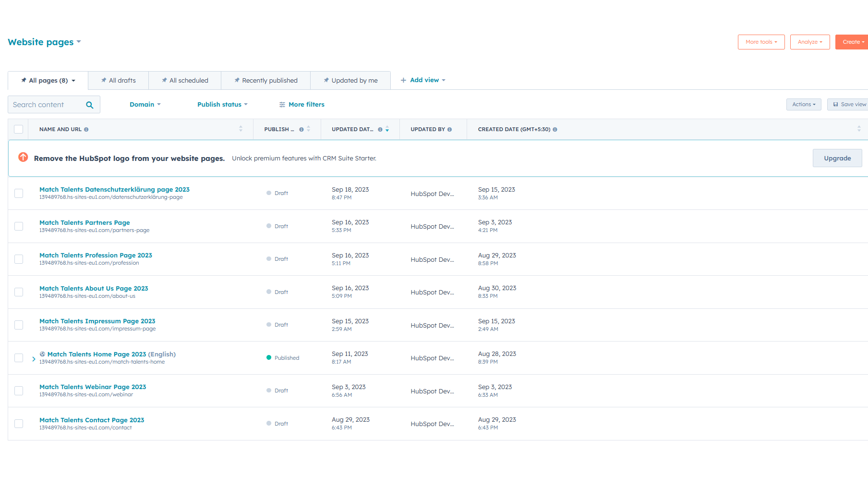868x489 pixels.
Task: Click the info icon beside Publish column
Action: (301, 130)
